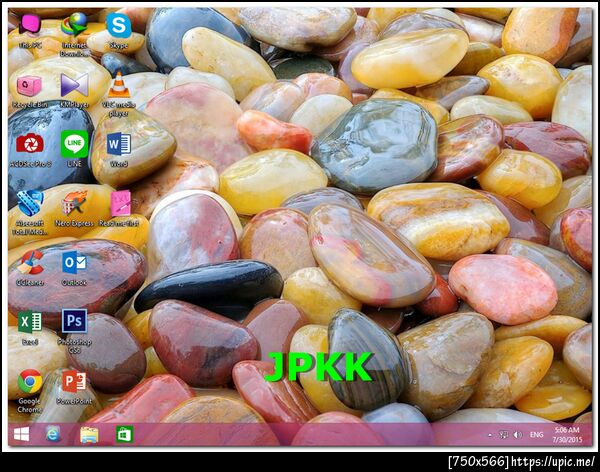Switch input language via ENG indicator
The width and height of the screenshot is (600, 472).
click(x=536, y=435)
